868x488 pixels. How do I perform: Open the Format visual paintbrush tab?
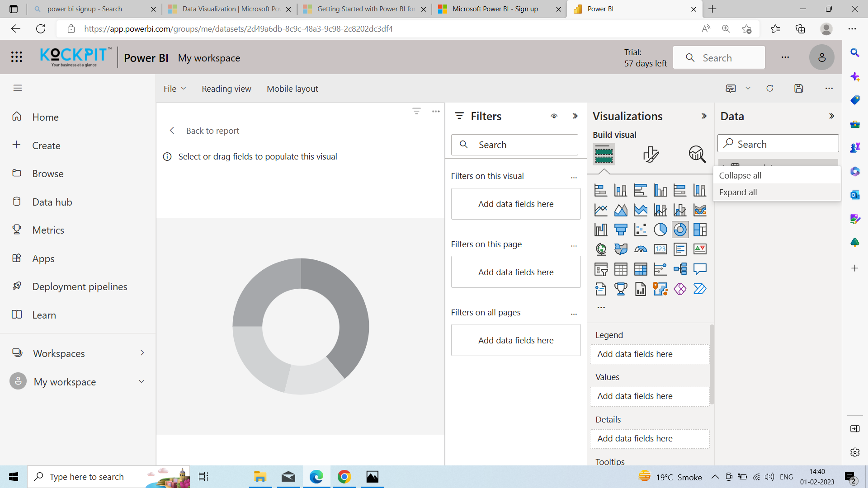click(651, 154)
